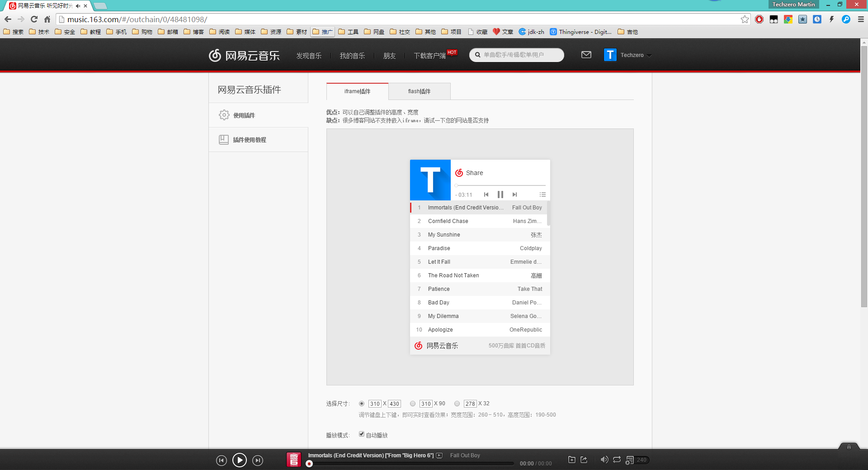Reload the browser page

pyautogui.click(x=34, y=19)
